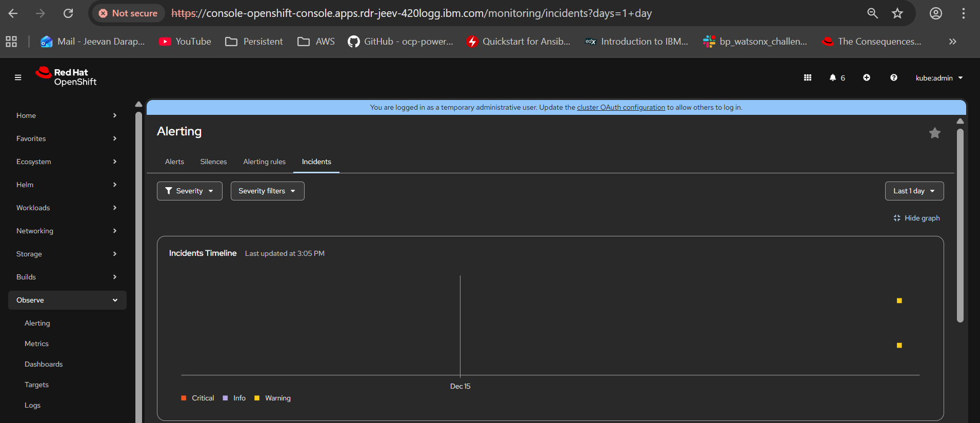This screenshot has height=423, width=980.
Task: Click the Info legend color swatch
Action: tap(225, 398)
